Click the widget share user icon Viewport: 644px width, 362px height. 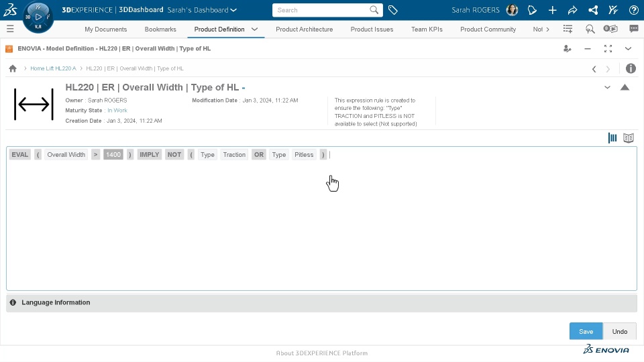coord(568,49)
